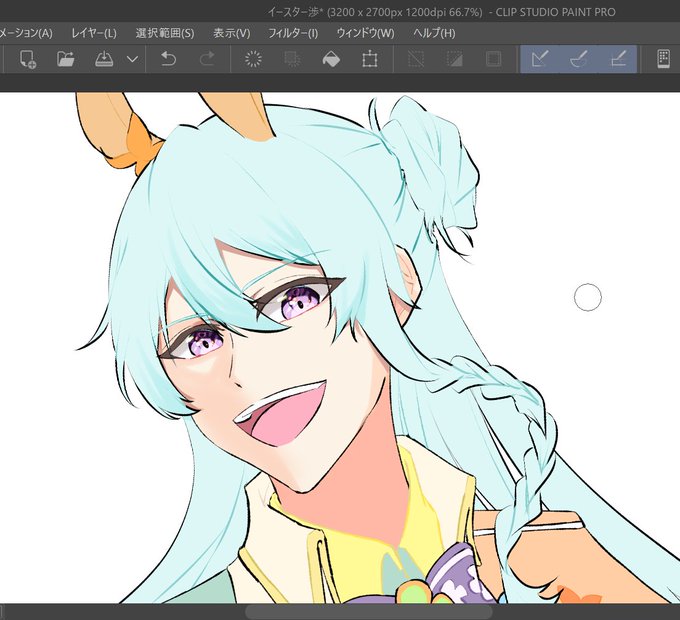Click the horizontal canvas scrollbar
The height and width of the screenshot is (620, 680).
(369, 612)
